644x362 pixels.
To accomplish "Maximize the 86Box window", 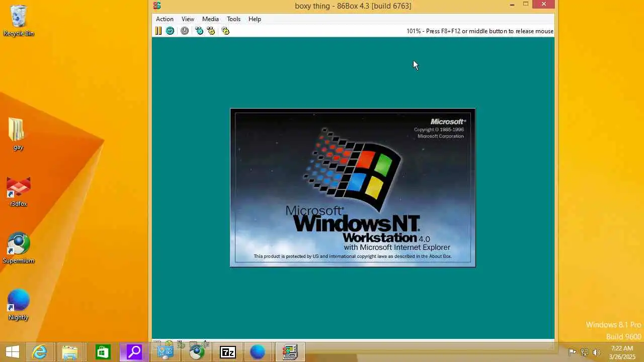I will pos(526,5).
